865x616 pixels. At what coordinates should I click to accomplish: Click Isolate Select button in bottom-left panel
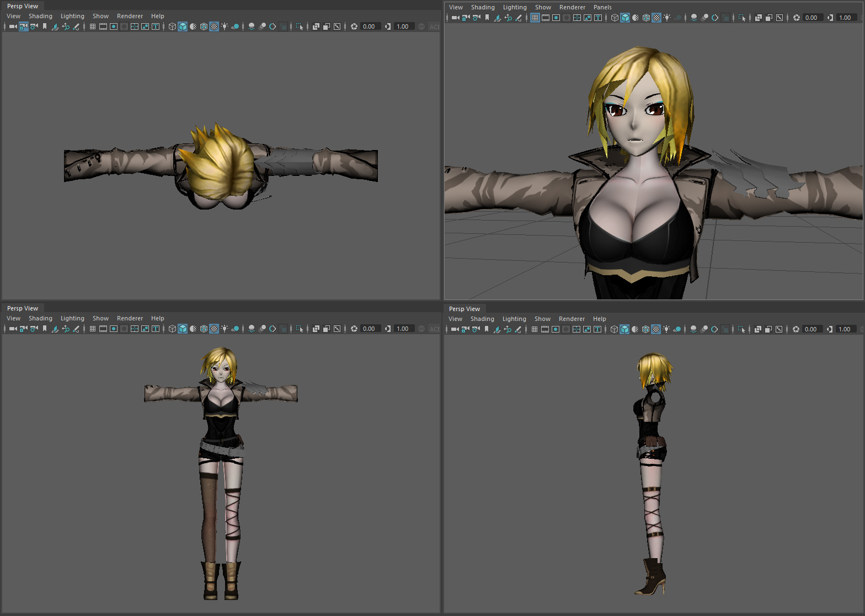tap(300, 329)
